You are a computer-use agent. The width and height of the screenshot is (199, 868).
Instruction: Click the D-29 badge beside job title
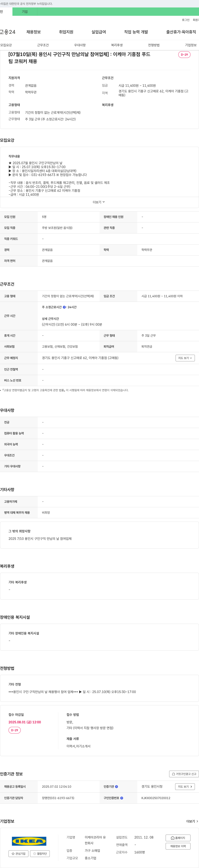pyautogui.click(x=184, y=55)
